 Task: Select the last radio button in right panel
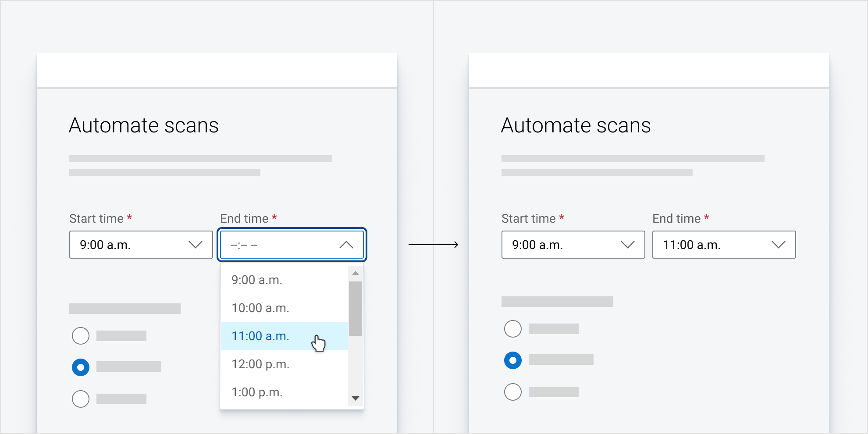[513, 392]
